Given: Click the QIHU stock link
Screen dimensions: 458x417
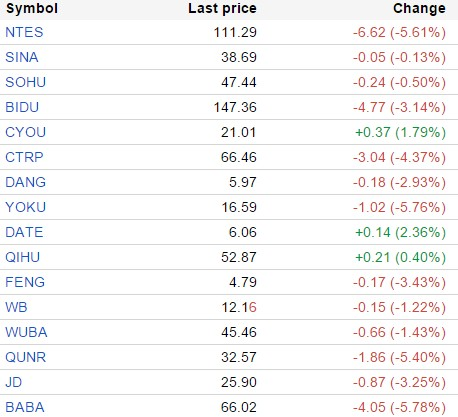Looking at the screenshot, I should point(23,257).
